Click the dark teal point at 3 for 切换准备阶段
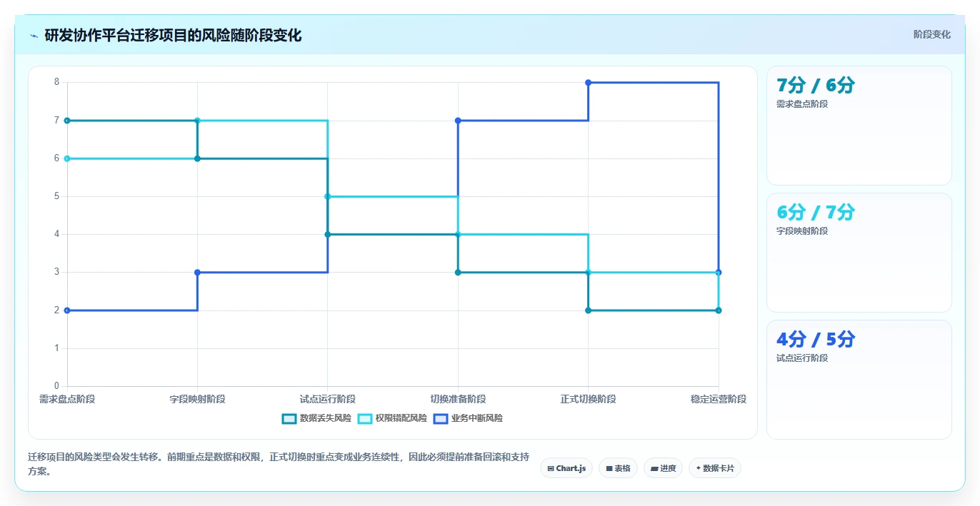 pos(458,273)
